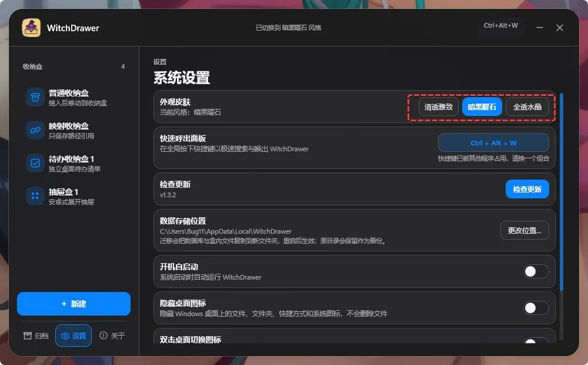
Task: Click the Ctrl + Alt + W hotkey field
Action: (x=493, y=143)
